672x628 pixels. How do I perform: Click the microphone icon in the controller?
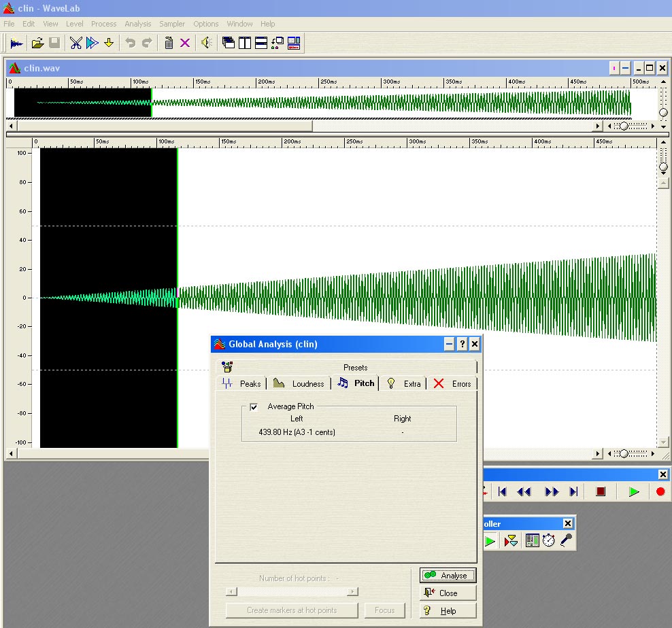(566, 540)
